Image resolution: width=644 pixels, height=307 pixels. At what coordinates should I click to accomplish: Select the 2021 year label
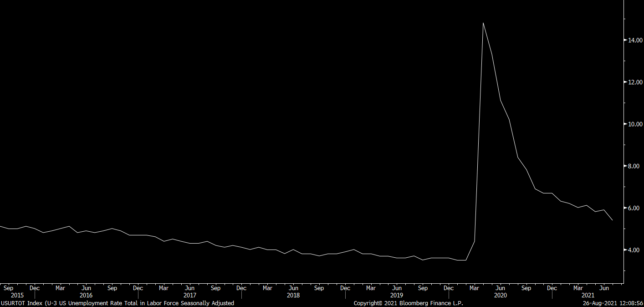(588, 295)
